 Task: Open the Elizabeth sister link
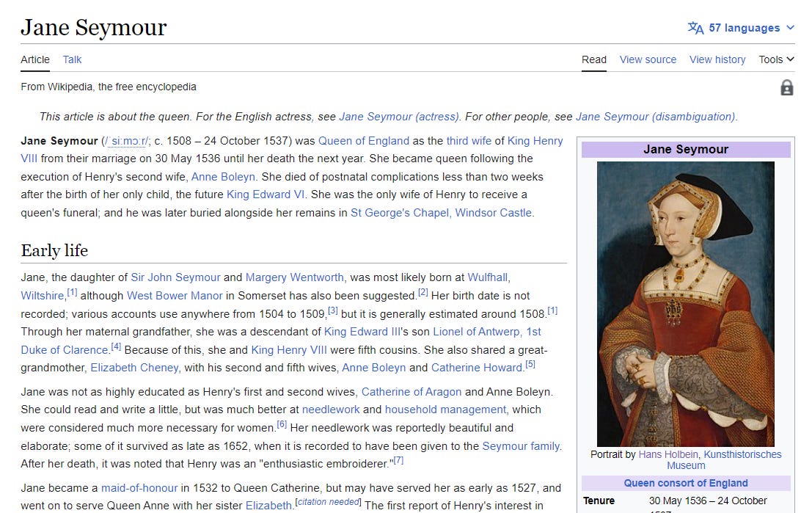[268, 505]
